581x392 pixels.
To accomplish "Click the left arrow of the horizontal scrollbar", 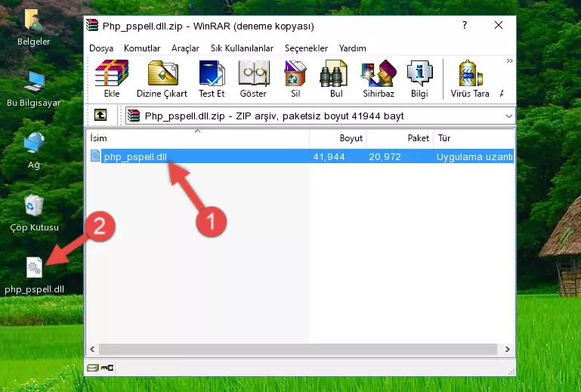I will coord(92,349).
